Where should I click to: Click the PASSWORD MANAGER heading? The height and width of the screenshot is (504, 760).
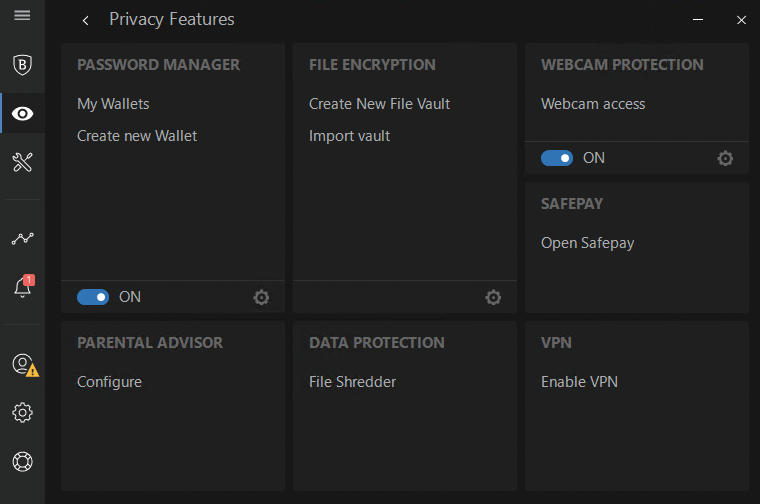point(158,65)
